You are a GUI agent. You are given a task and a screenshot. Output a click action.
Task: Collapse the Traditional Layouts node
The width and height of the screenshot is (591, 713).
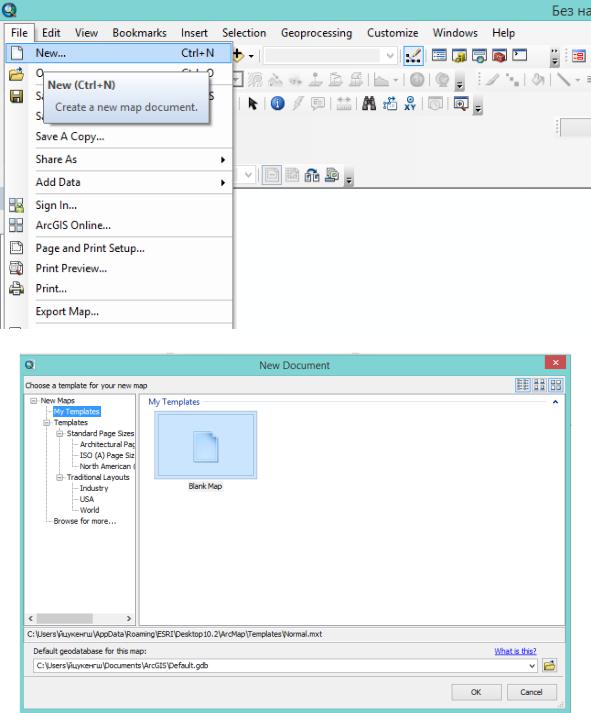click(x=60, y=477)
